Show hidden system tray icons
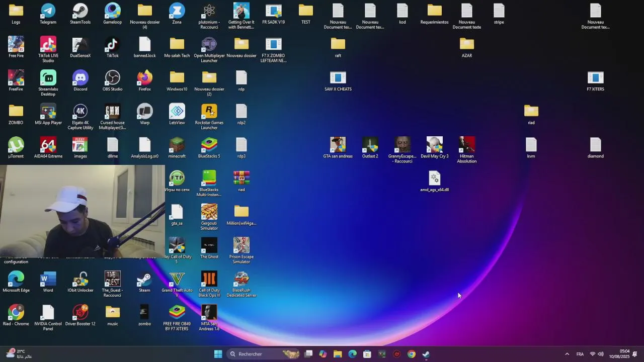This screenshot has width=644, height=362. (567, 354)
